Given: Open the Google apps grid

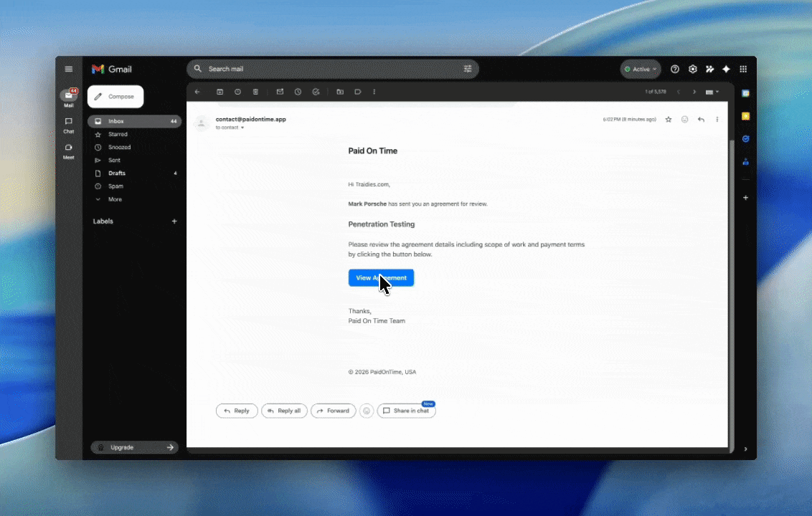Looking at the screenshot, I should tap(743, 70).
